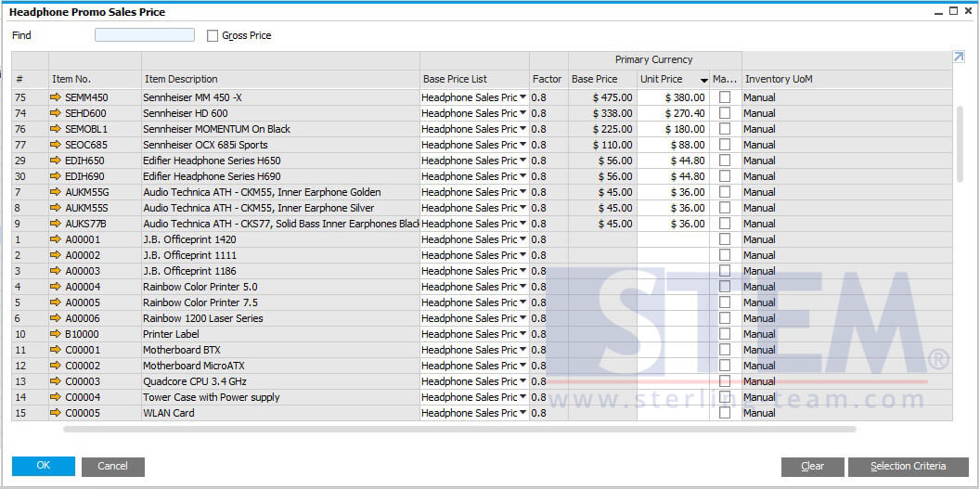Open Base Price List dropdown for SEMM450 row

tap(522, 97)
